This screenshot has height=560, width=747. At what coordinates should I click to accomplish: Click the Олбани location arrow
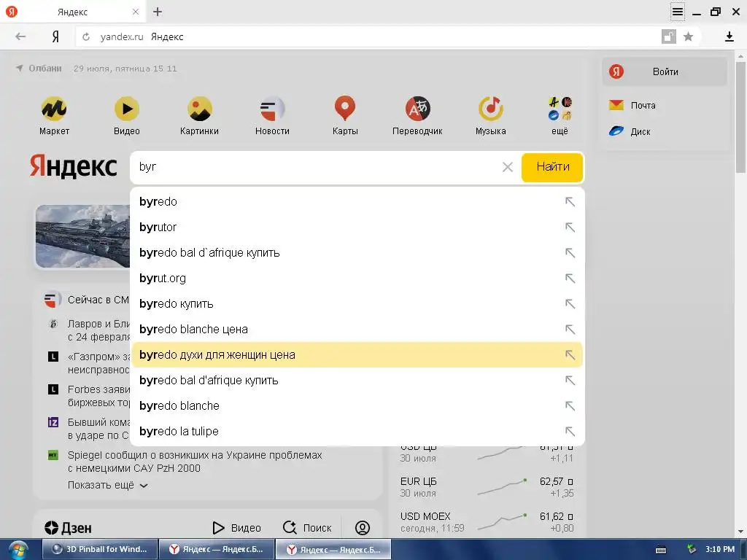click(x=19, y=69)
